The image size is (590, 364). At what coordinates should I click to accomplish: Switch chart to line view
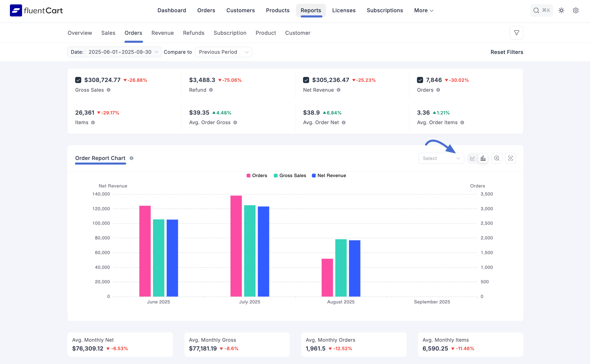click(x=472, y=158)
